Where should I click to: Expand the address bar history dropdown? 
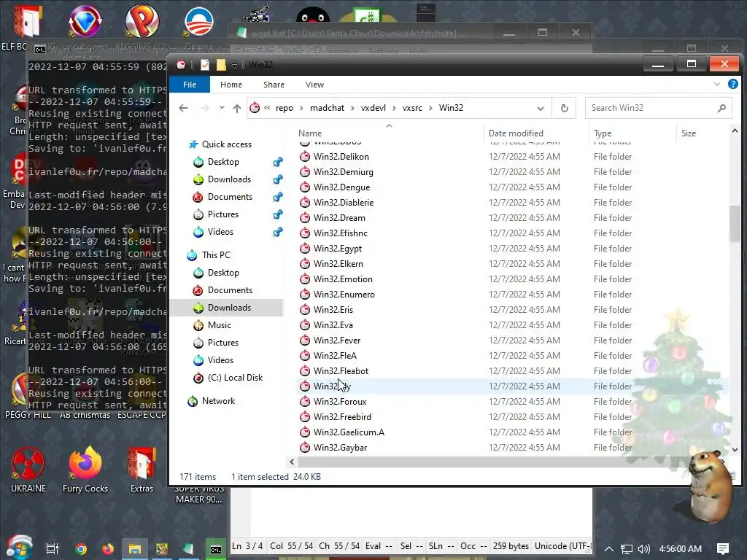pos(541,108)
